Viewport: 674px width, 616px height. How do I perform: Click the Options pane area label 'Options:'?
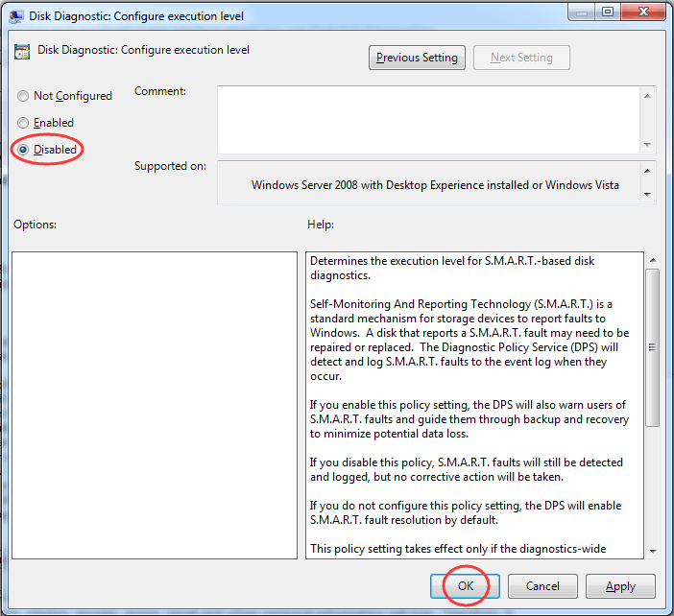35,225
